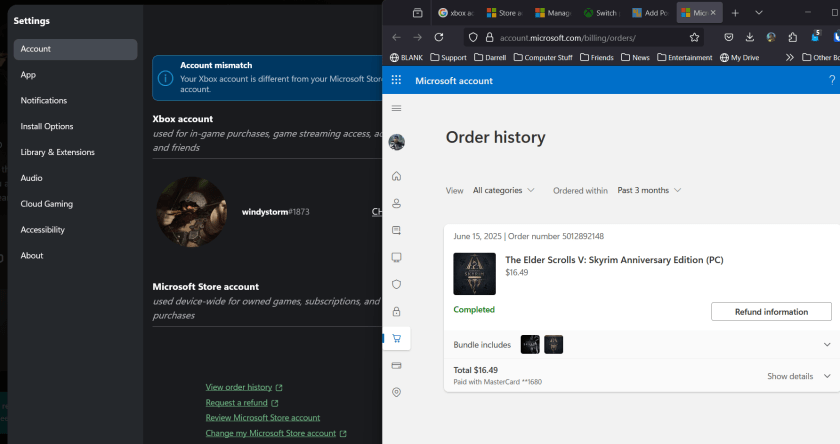Open Install Options settings section
This screenshot has height=444, width=840.
click(x=47, y=126)
